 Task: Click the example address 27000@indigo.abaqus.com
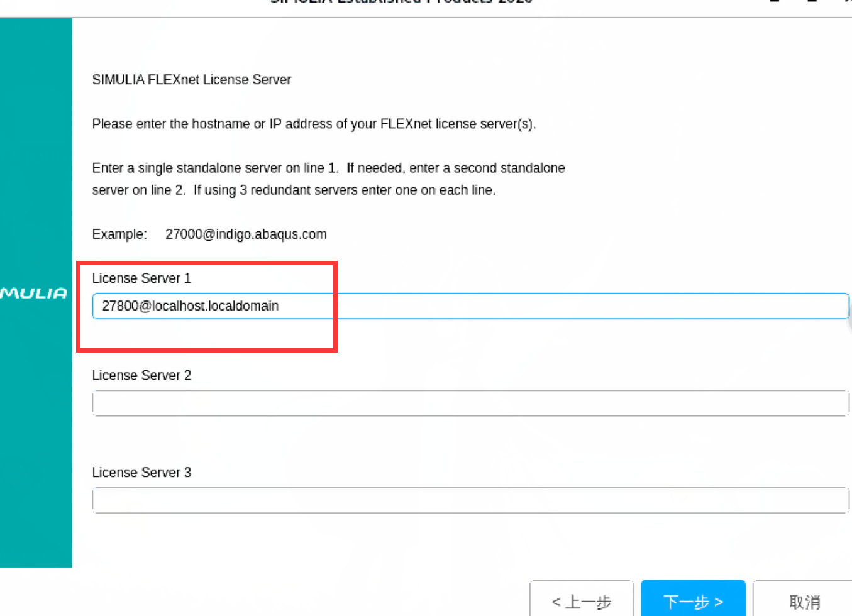pyautogui.click(x=246, y=234)
